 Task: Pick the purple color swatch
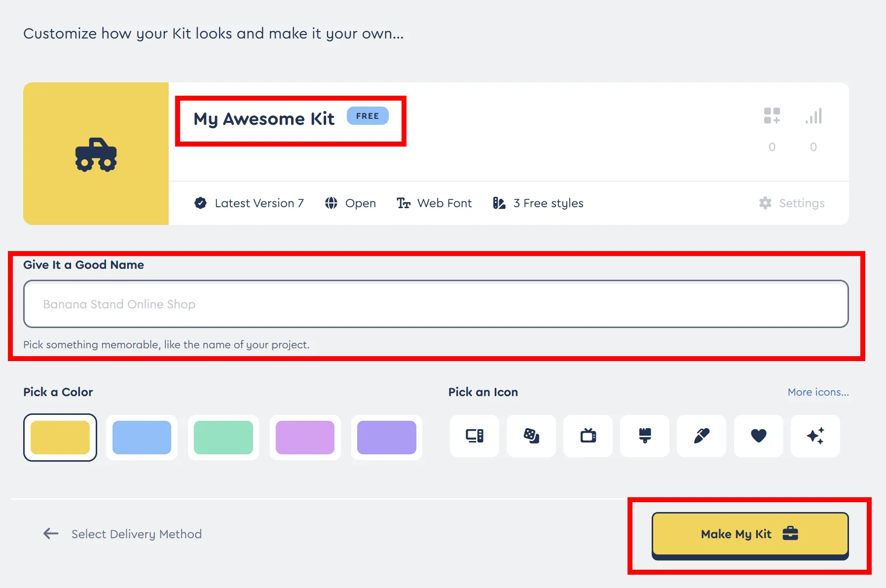pyautogui.click(x=387, y=438)
